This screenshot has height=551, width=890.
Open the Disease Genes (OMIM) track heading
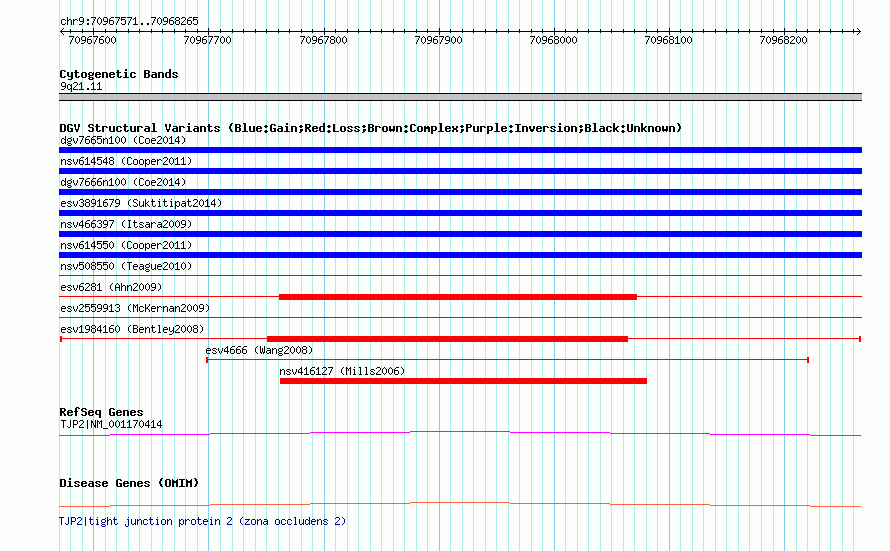[x=129, y=483]
